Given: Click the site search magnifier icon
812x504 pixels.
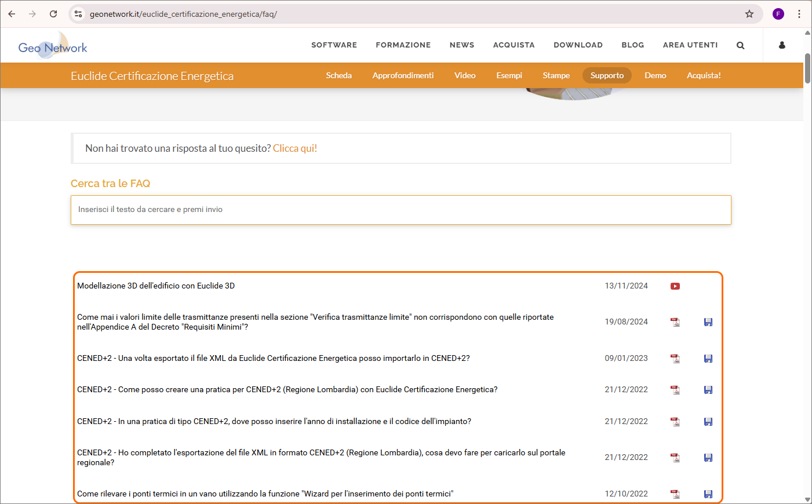Looking at the screenshot, I should [740, 45].
